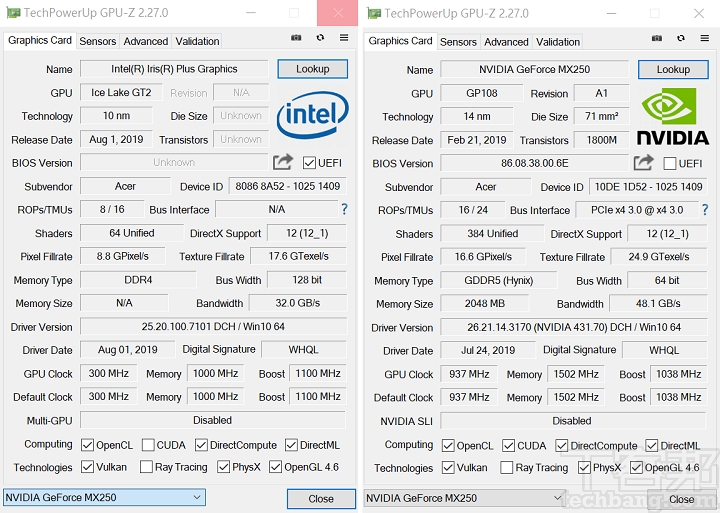Click the Multi-GPU Disabled field

point(213,420)
